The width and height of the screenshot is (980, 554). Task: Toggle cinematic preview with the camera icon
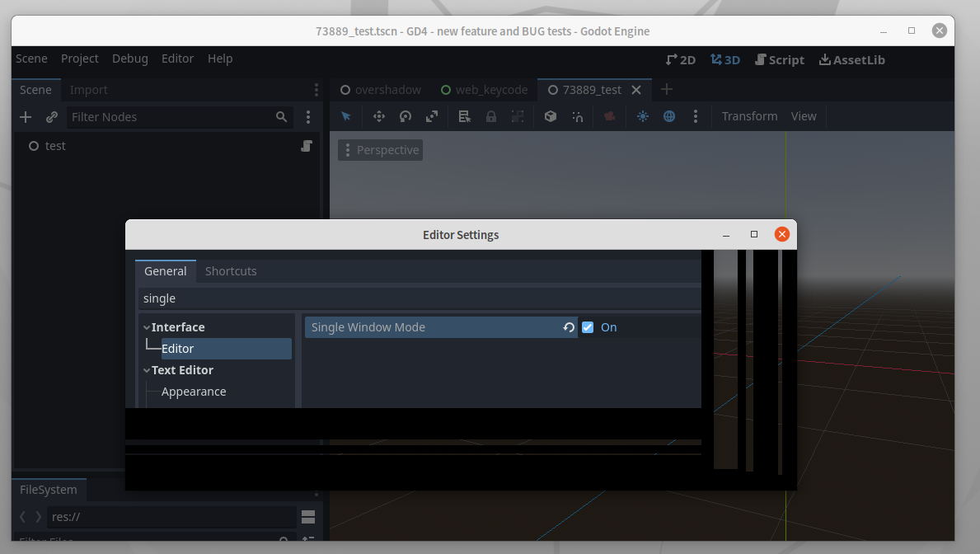pos(611,116)
